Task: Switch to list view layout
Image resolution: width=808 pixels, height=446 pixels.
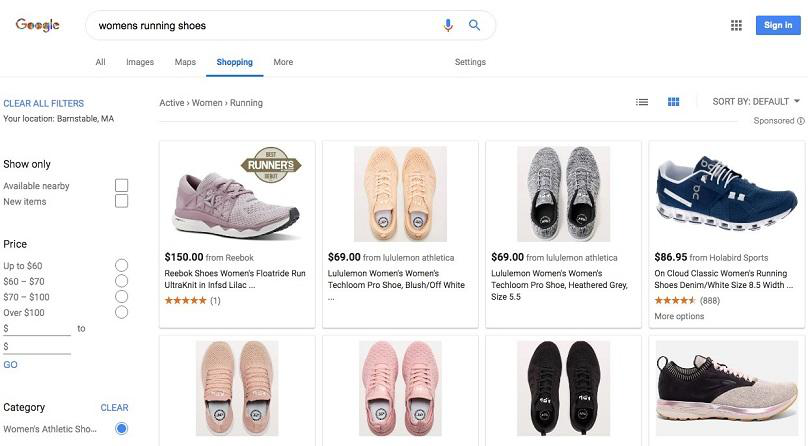Action: pyautogui.click(x=642, y=102)
